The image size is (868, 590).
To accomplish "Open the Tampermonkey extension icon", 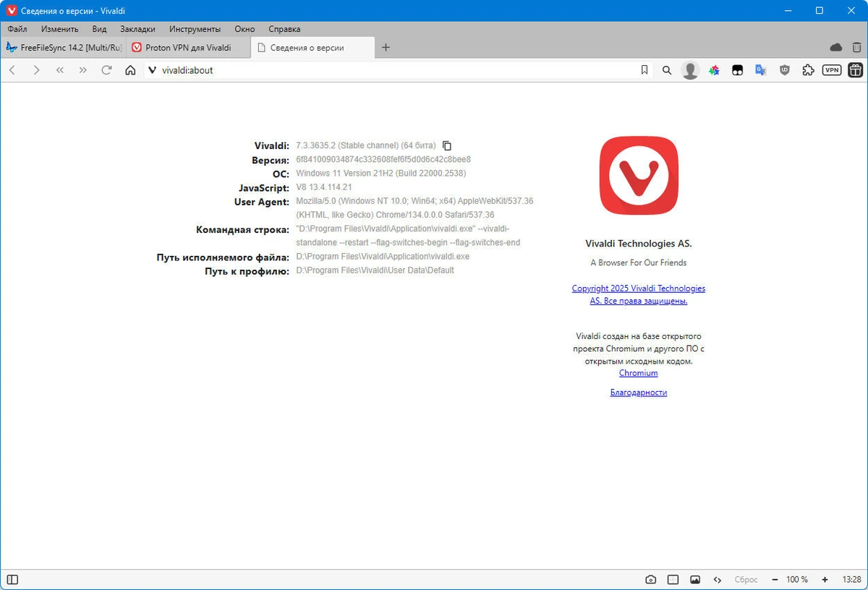I will pyautogui.click(x=738, y=70).
